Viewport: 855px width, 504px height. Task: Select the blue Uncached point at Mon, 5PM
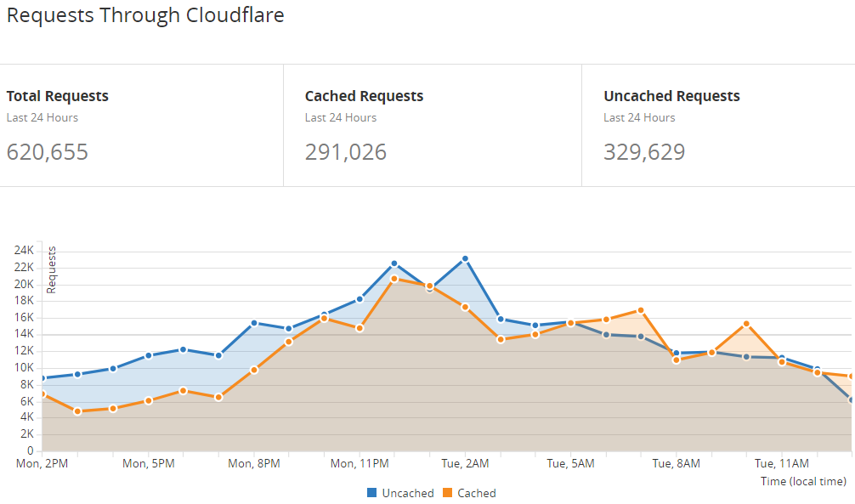click(x=149, y=355)
